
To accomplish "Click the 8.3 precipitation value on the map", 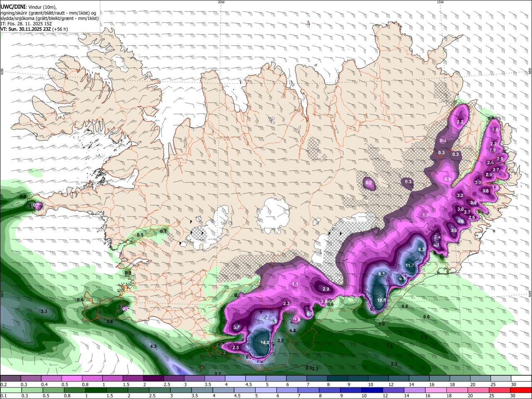I will click(421, 249).
